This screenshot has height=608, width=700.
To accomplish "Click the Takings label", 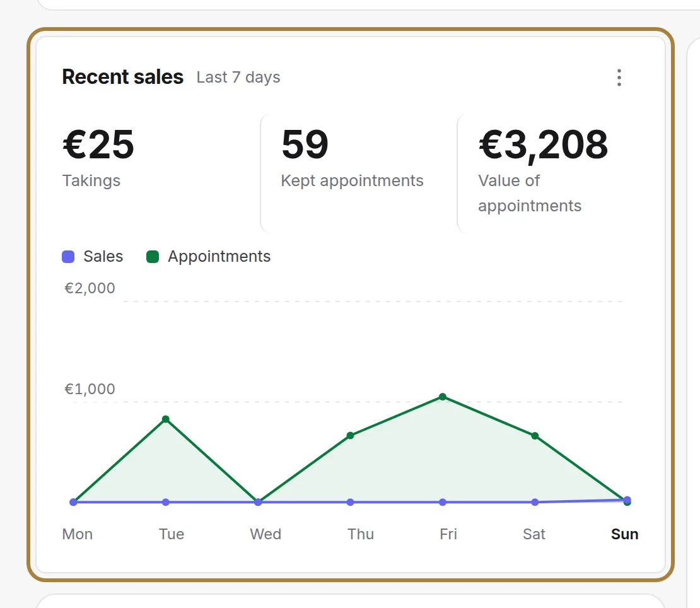I will [91, 181].
